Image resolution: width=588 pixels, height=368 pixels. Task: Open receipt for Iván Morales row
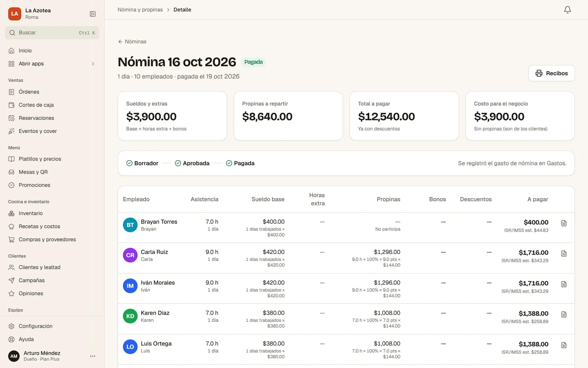pyautogui.click(x=564, y=284)
